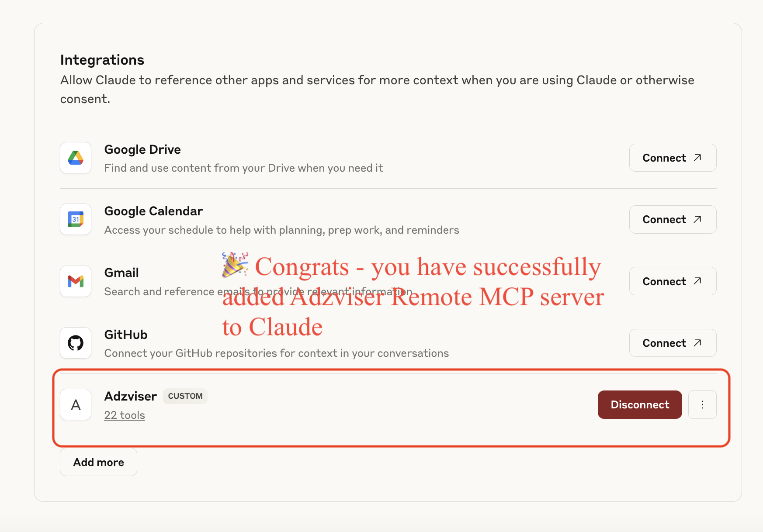Expand the Adzviser tools list via '22 tools'
This screenshot has height=532, width=763.
[124, 415]
